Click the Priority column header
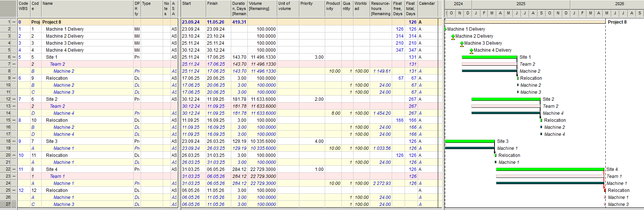 312,8
